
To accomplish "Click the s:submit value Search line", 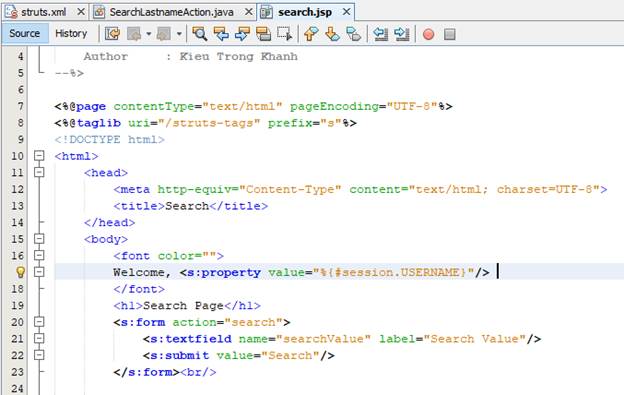I will (239, 356).
